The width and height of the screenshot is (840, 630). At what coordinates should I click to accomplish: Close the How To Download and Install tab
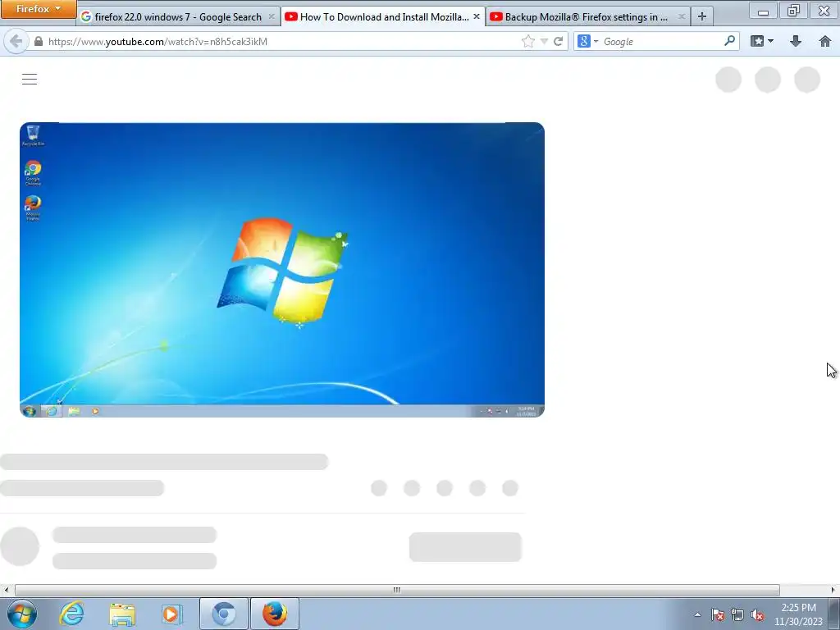click(477, 16)
